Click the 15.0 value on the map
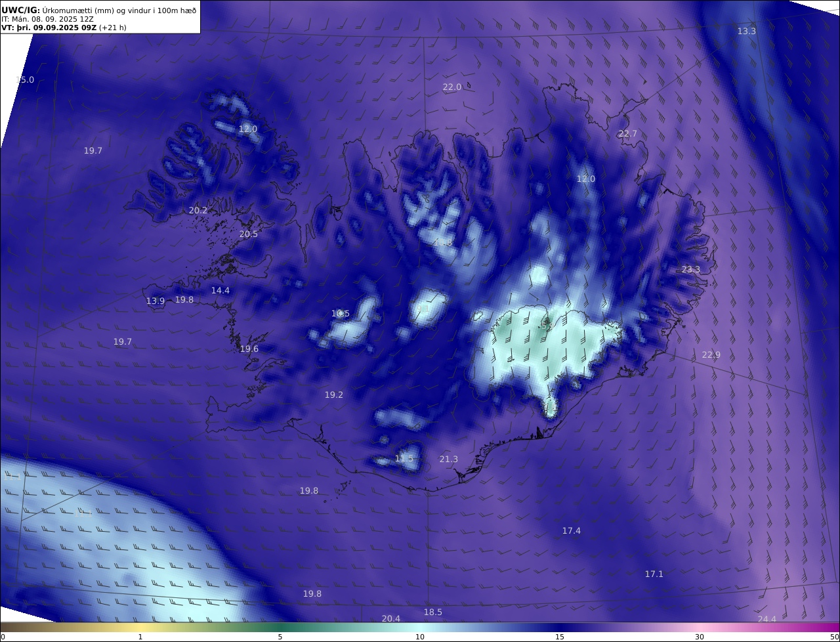Viewport: 840px width, 642px height. pyautogui.click(x=25, y=80)
